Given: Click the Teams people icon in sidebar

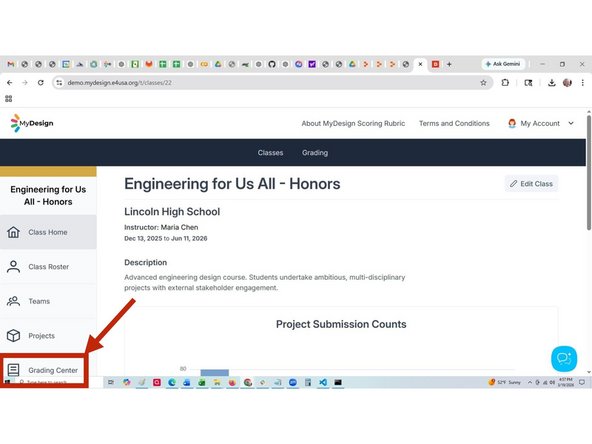Looking at the screenshot, I should pyautogui.click(x=14, y=301).
